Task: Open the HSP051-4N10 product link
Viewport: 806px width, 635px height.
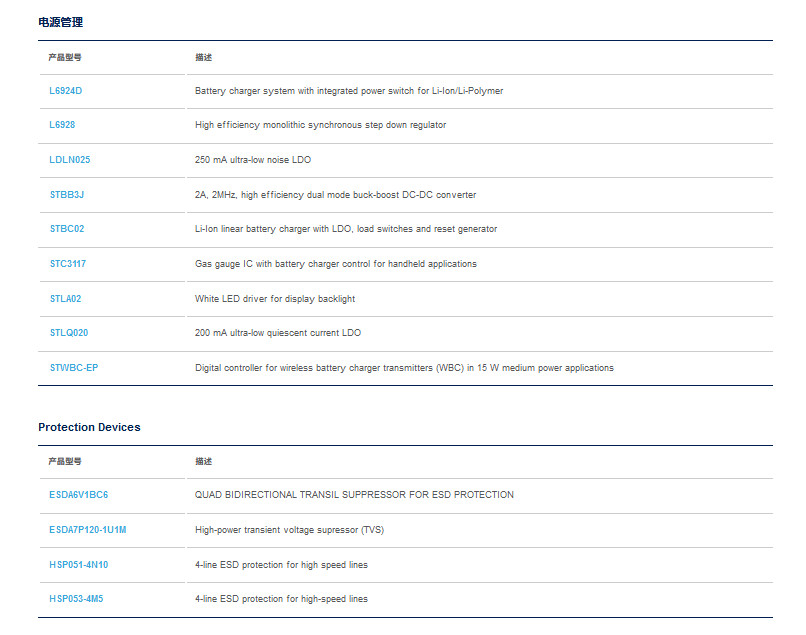Action: point(79,565)
